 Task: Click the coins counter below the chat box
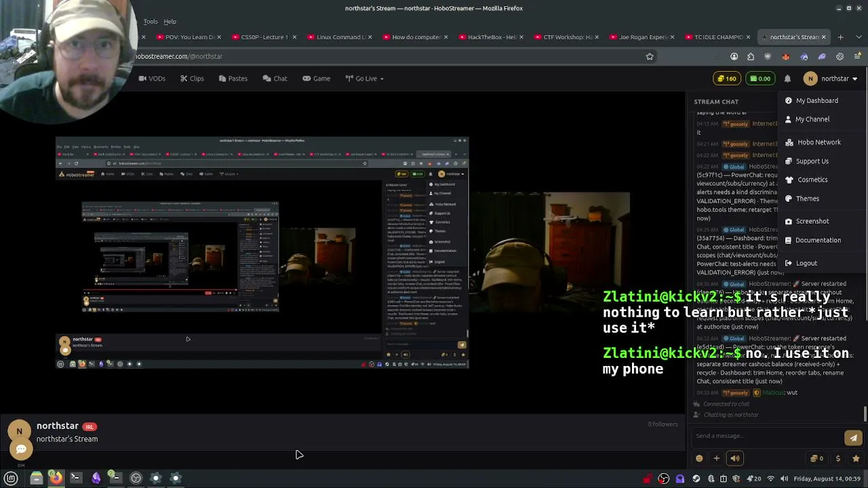pyautogui.click(x=817, y=458)
